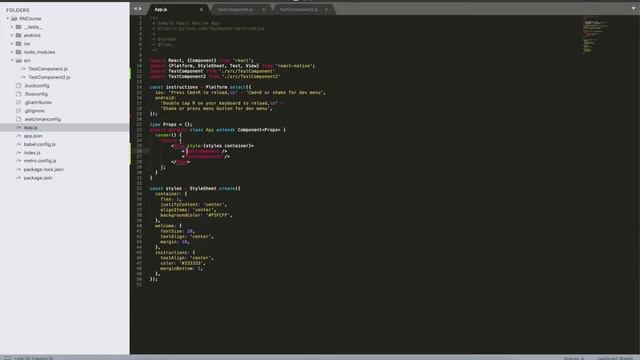This screenshot has height=360, width=640.
Task: Click the file icon beside .watchmanconfig
Action: click(x=18, y=119)
